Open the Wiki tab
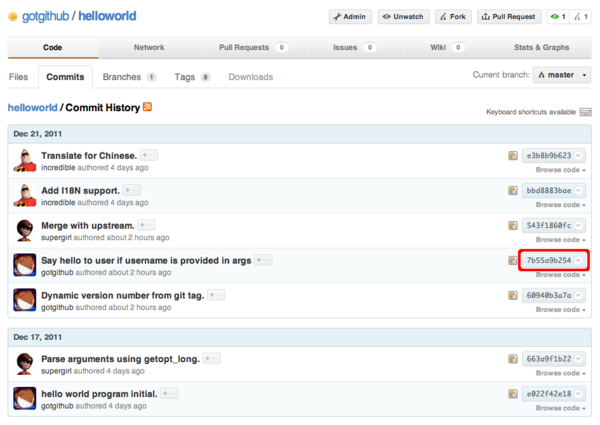600x425 pixels. click(447, 47)
